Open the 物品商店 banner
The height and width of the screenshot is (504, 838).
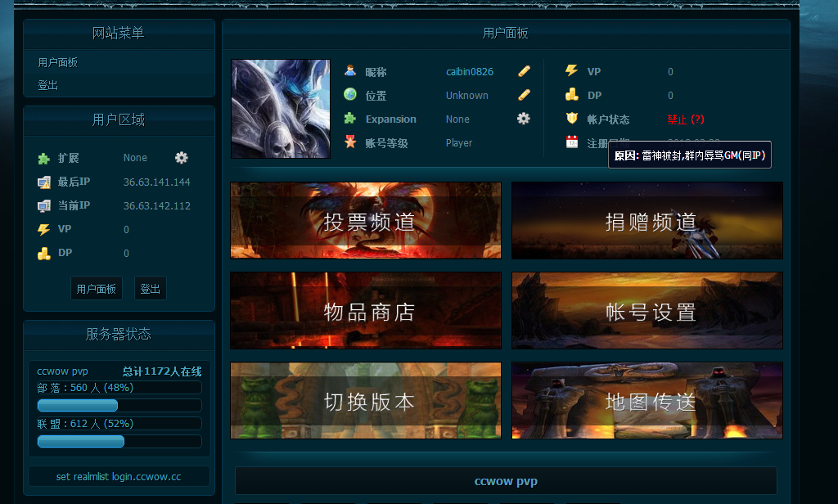coord(365,311)
